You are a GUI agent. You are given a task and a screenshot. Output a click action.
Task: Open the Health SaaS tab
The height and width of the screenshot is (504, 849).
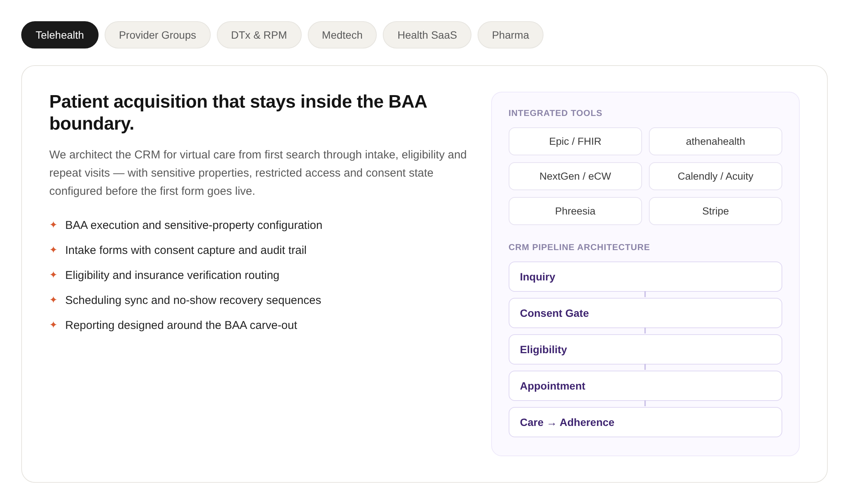tap(427, 35)
